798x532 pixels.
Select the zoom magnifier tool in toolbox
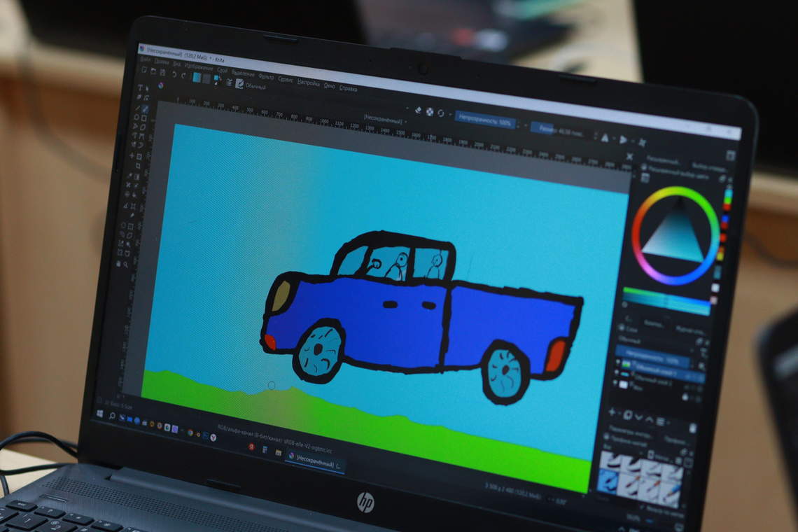point(126,264)
